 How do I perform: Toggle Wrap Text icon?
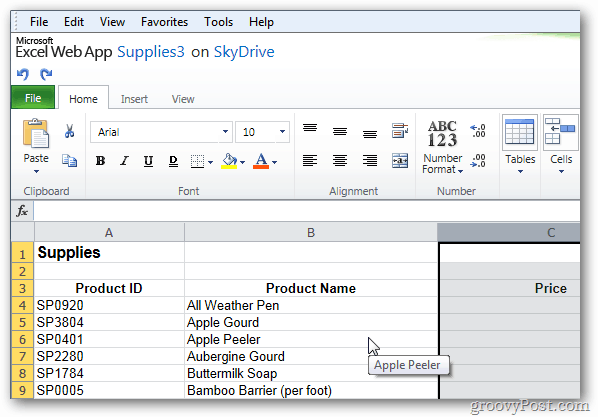tap(400, 130)
